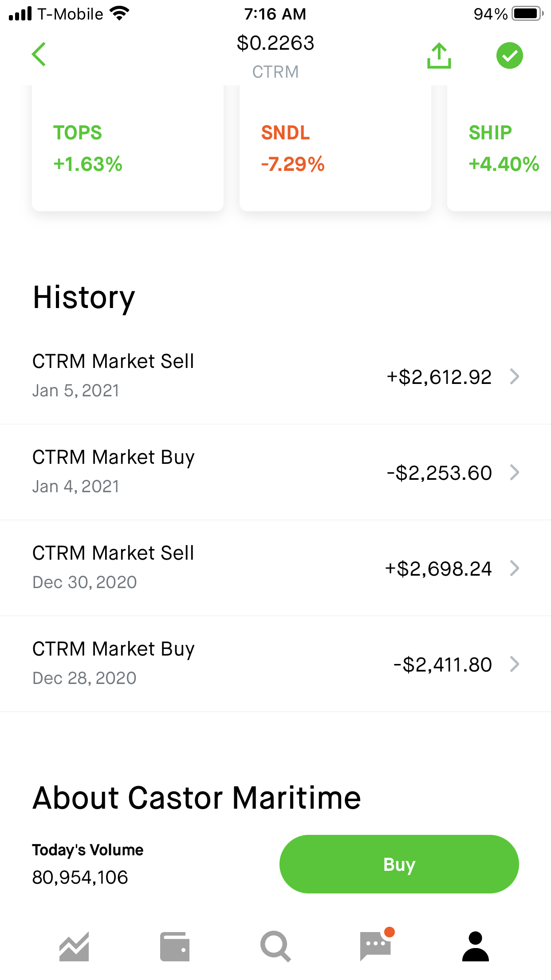Expand Jan 4 buy order chevron

pyautogui.click(x=515, y=472)
